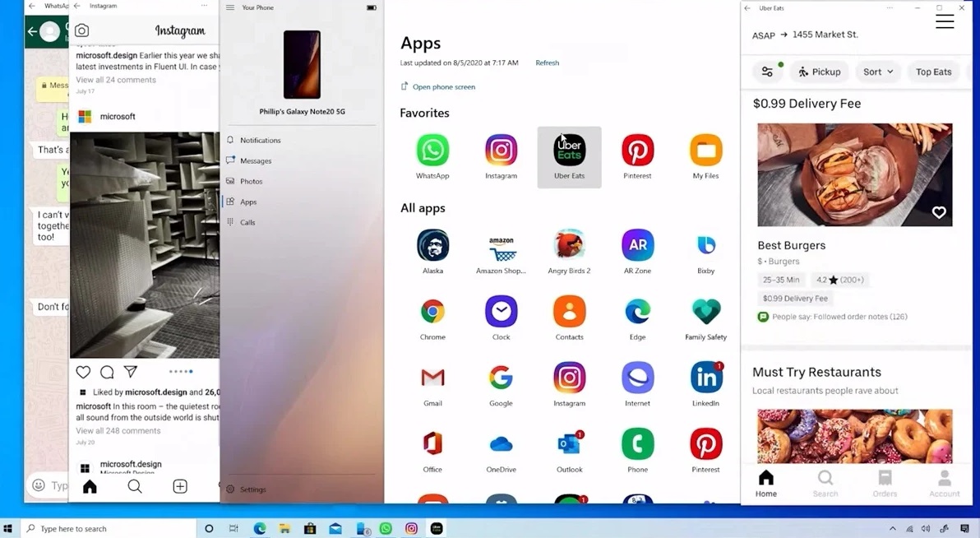Image resolution: width=980 pixels, height=538 pixels.
Task: Launch the Office app
Action: point(432,444)
